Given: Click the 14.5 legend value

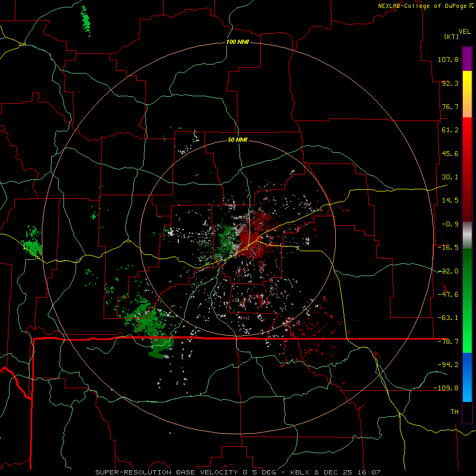Looking at the screenshot, I should [x=450, y=200].
